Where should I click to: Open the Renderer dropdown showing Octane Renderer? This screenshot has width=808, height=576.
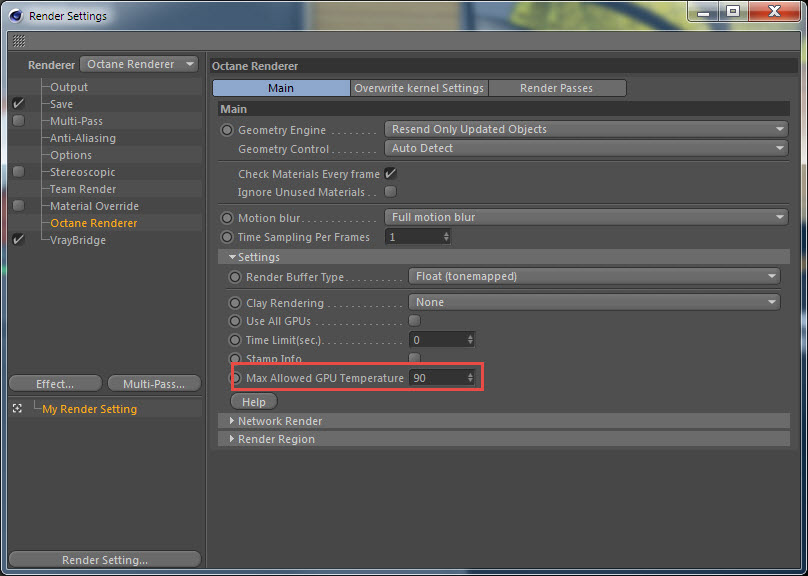[139, 64]
